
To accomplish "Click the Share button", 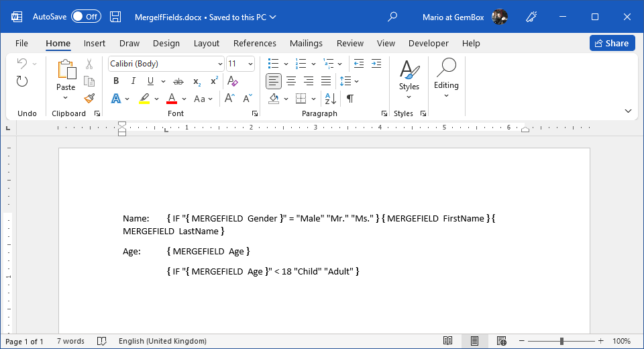I will pyautogui.click(x=612, y=43).
